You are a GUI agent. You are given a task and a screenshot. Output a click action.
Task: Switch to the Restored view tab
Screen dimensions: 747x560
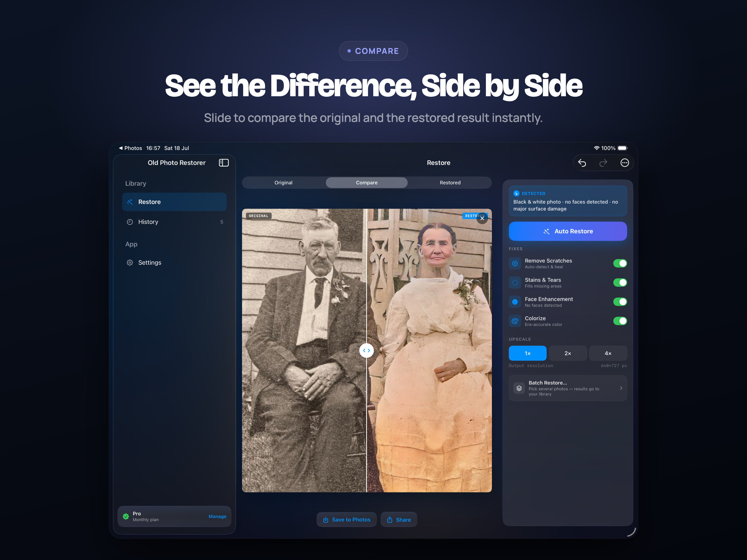[450, 182]
